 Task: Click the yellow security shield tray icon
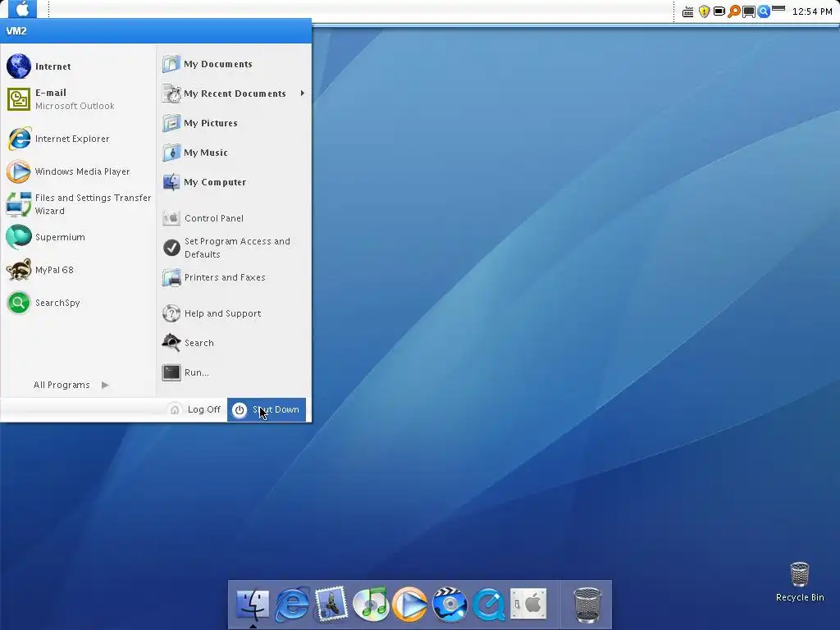pos(704,11)
